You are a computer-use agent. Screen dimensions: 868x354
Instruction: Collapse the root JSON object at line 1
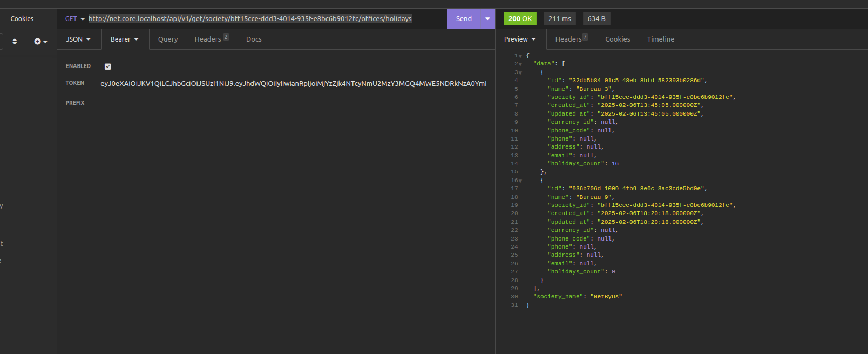[520, 56]
